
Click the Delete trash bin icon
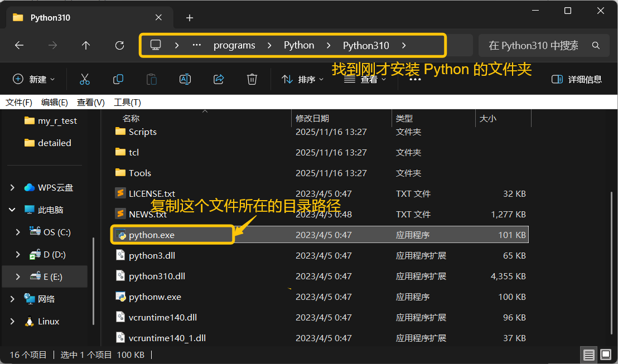[x=252, y=79]
